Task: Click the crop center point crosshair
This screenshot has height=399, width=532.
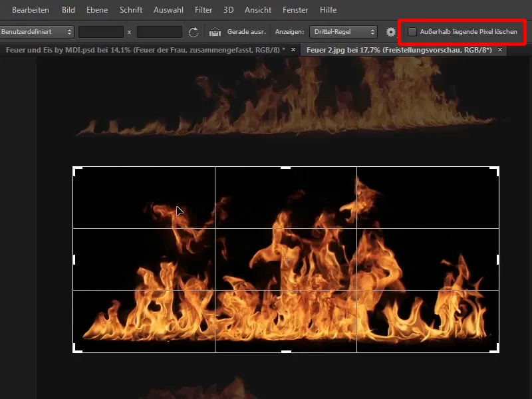Action: [x=286, y=260]
